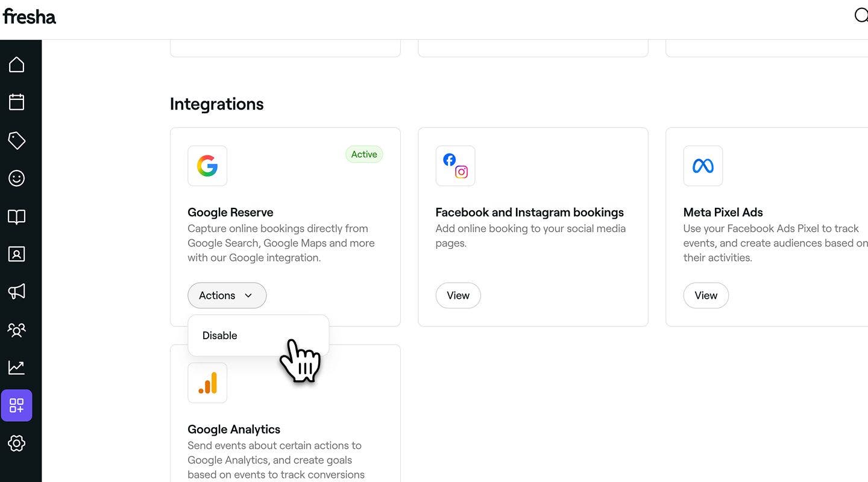This screenshot has width=868, height=482.
Task: View the Meta Pixel Ads integration
Action: tap(705, 295)
